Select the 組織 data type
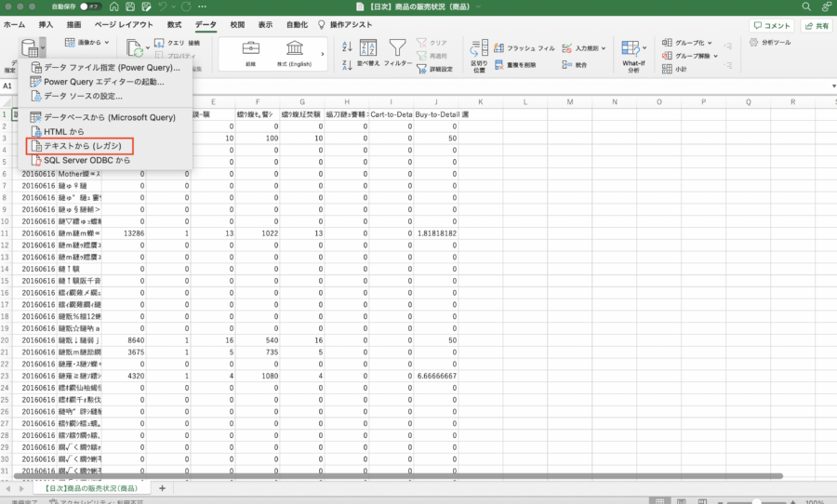This screenshot has width=837, height=504. tap(251, 53)
